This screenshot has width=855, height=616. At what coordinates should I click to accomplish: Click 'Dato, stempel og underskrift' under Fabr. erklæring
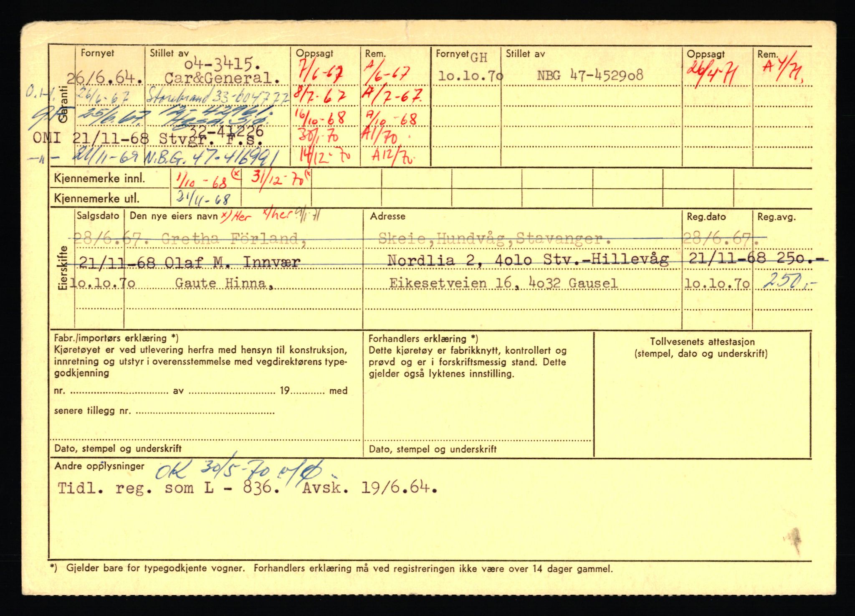tap(118, 449)
